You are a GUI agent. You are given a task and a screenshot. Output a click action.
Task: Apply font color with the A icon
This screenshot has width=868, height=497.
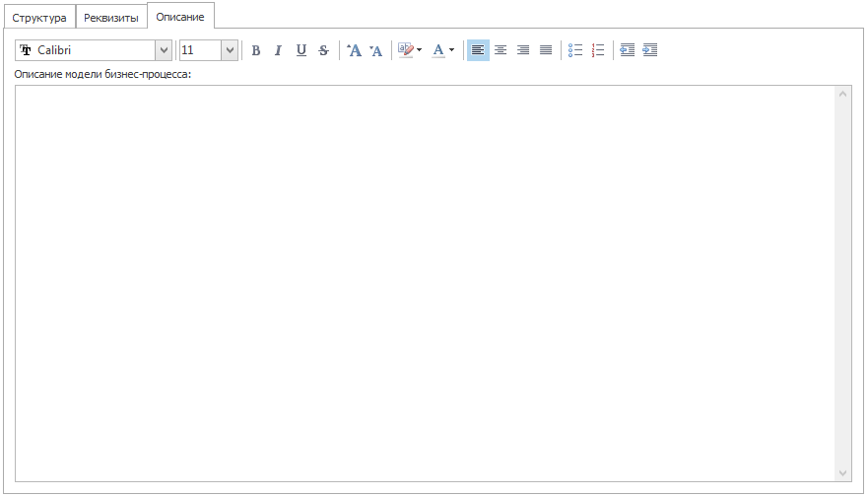(437, 50)
